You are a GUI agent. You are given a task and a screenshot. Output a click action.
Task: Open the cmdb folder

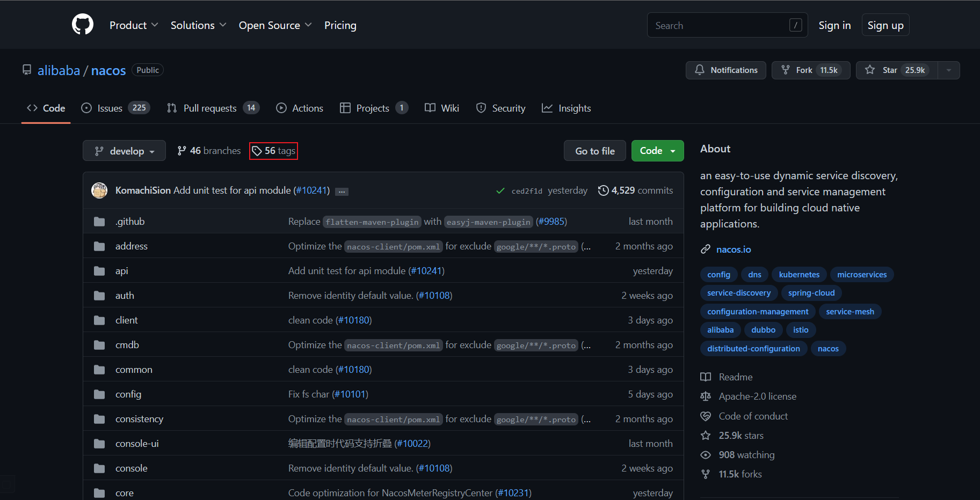127,345
